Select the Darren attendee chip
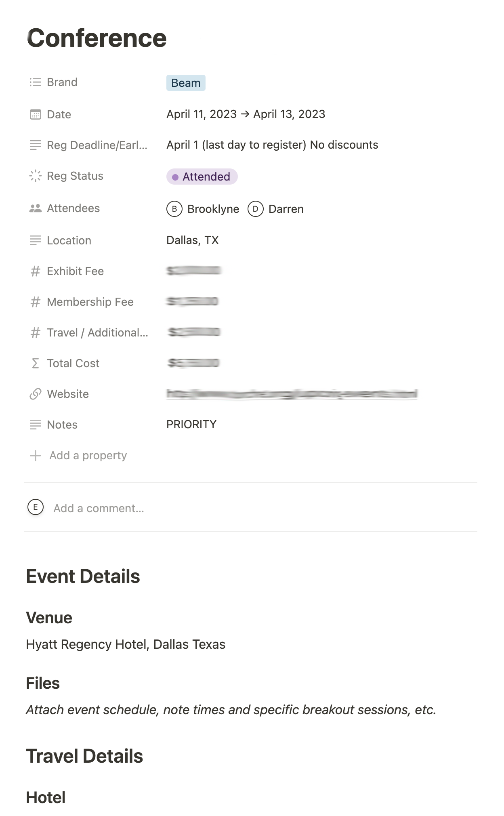504x816 pixels. click(x=276, y=209)
